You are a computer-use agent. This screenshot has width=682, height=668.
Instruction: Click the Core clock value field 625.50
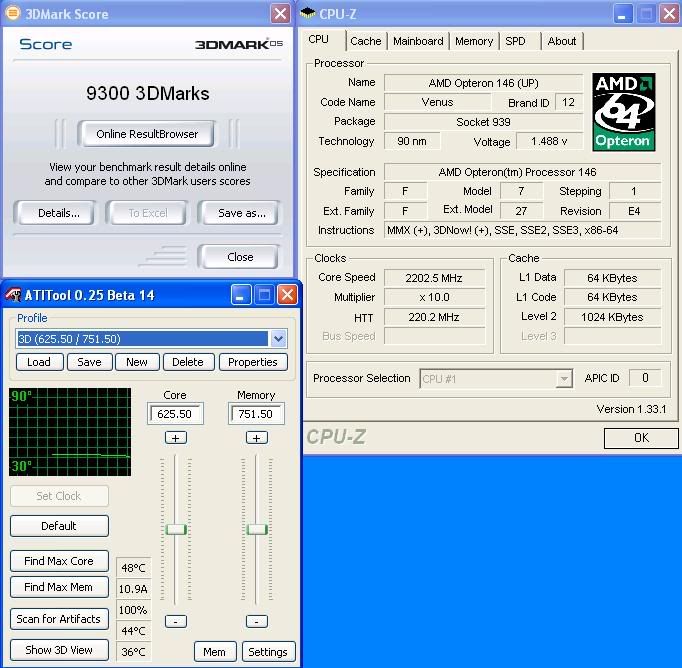tap(174, 414)
